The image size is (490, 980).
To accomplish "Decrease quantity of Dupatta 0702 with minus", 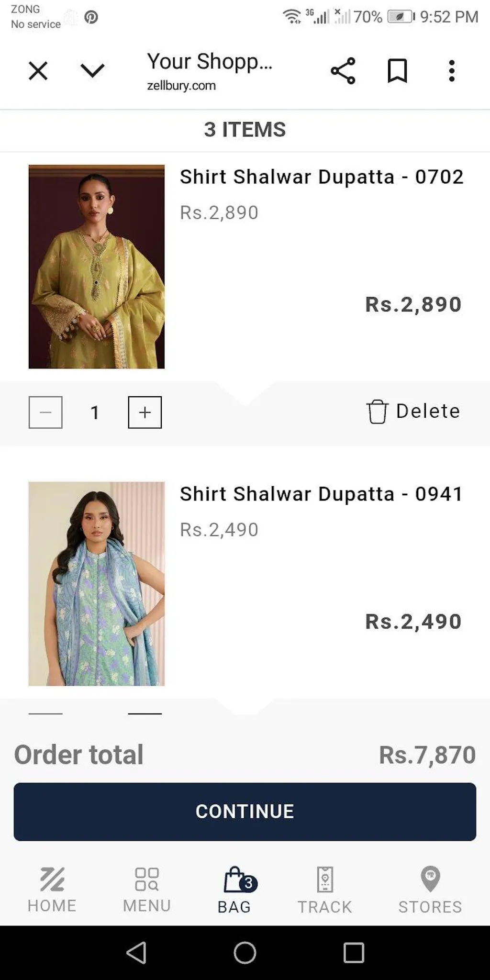I will point(45,412).
